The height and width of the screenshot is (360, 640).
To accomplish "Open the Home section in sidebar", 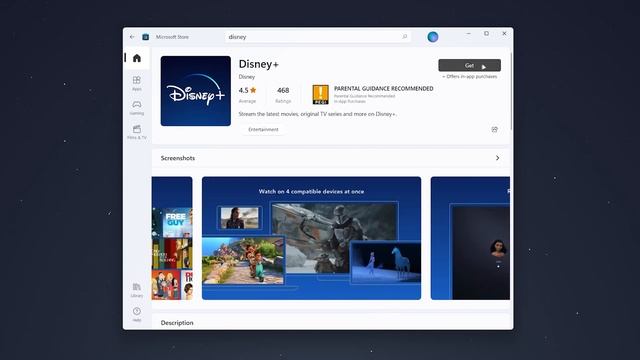I will [137, 58].
